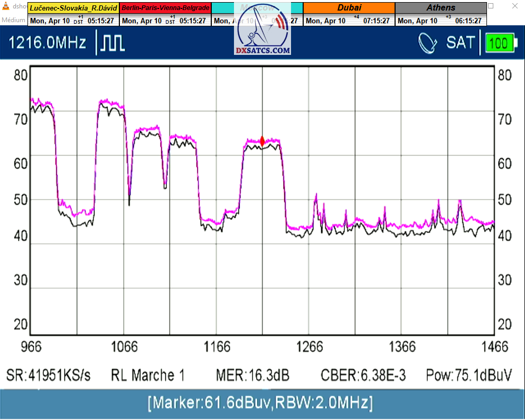Click the CBER:6.38E-3 reading
Screen dimensions: 525x420
point(363,375)
